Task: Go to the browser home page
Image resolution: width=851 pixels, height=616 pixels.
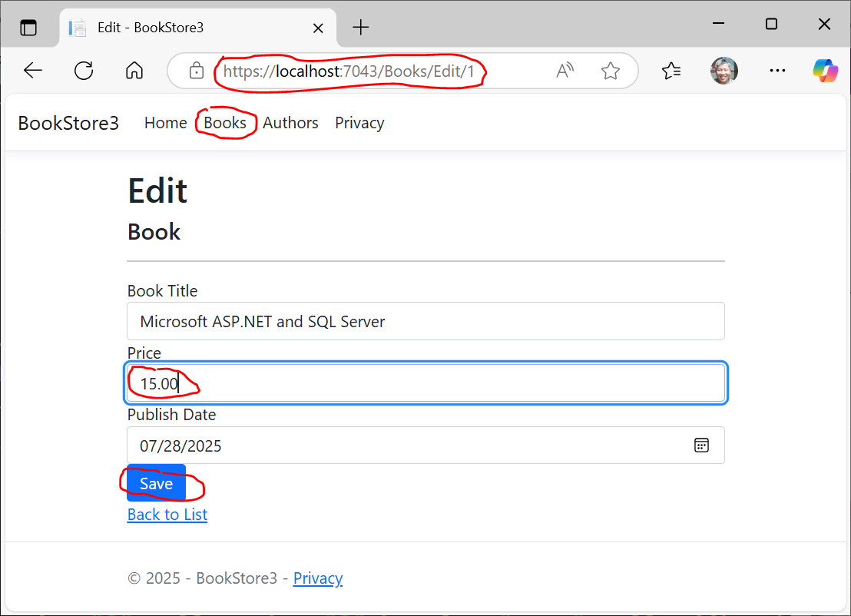Action: click(134, 71)
